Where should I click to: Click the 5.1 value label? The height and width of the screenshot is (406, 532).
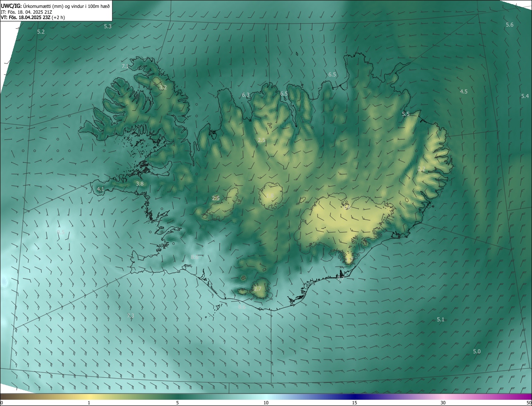(441, 319)
